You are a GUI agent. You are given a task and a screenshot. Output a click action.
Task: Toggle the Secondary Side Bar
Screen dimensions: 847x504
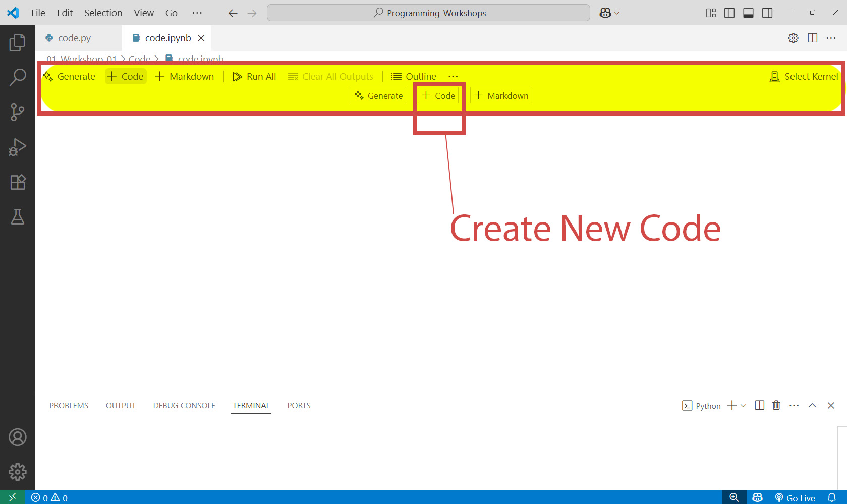point(767,13)
